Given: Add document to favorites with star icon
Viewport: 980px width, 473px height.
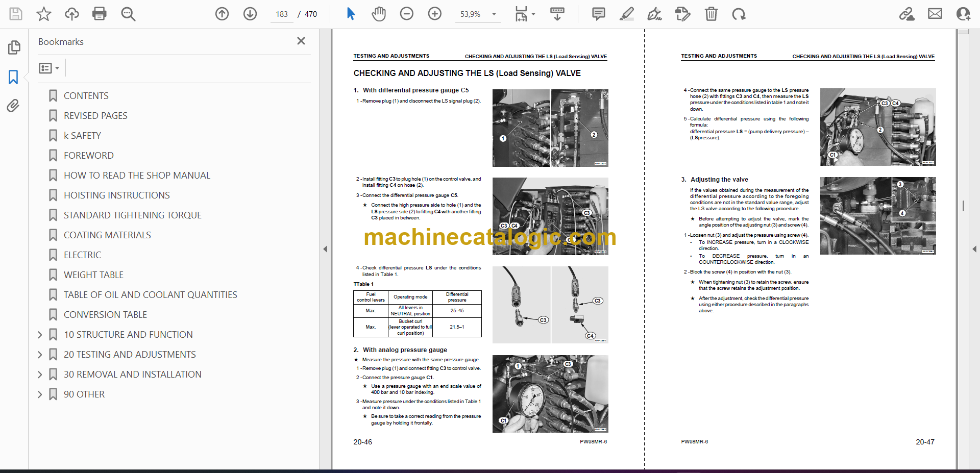Looking at the screenshot, I should tap(44, 14).
